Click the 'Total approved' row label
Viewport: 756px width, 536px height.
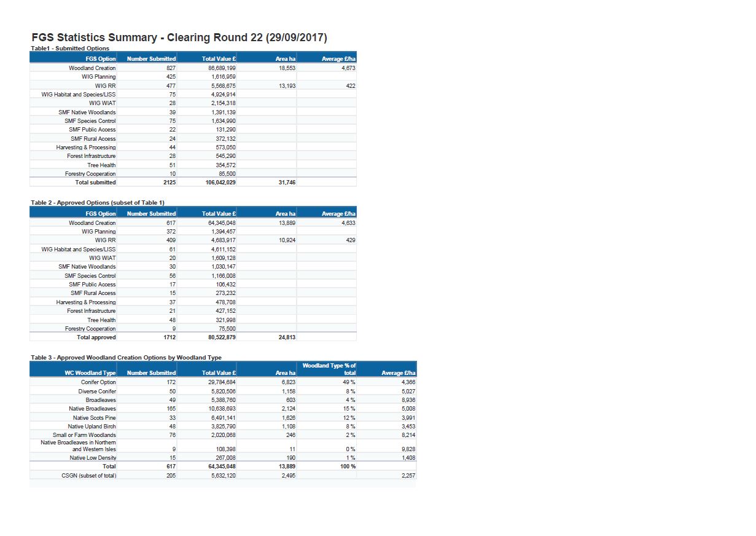click(96, 337)
